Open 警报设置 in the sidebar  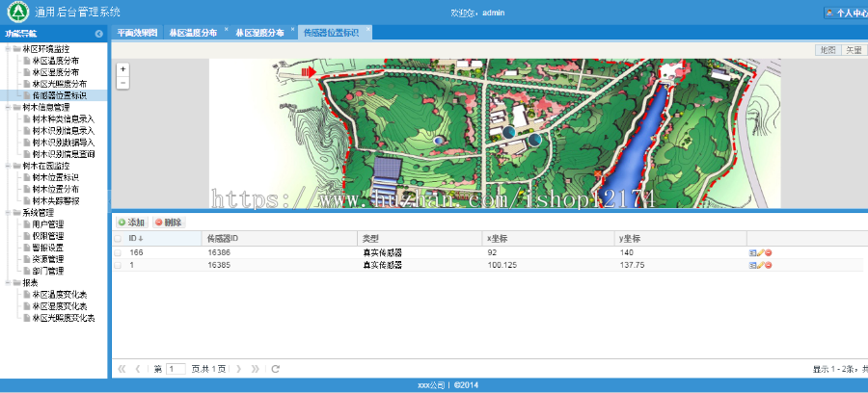point(47,248)
